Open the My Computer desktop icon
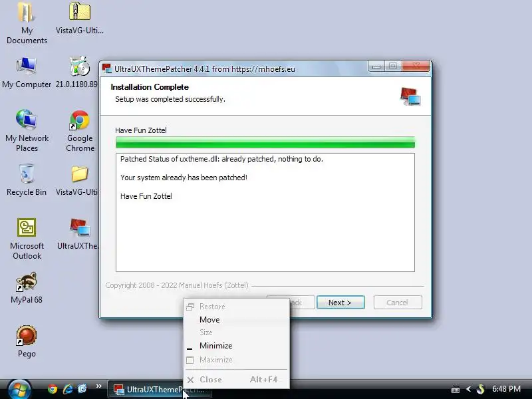The height and width of the screenshot is (399, 532). (x=27, y=72)
